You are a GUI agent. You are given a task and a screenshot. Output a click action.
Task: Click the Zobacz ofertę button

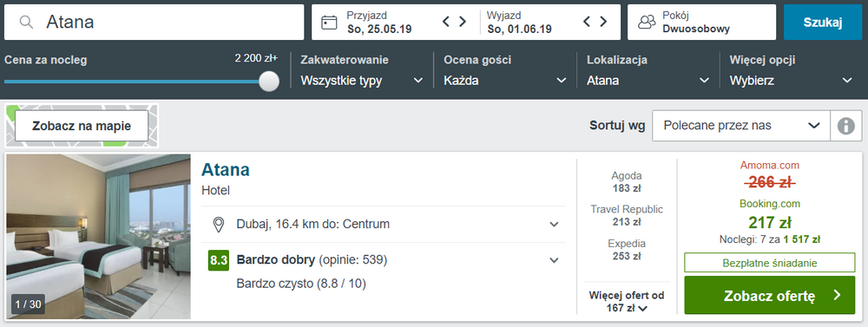[770, 296]
